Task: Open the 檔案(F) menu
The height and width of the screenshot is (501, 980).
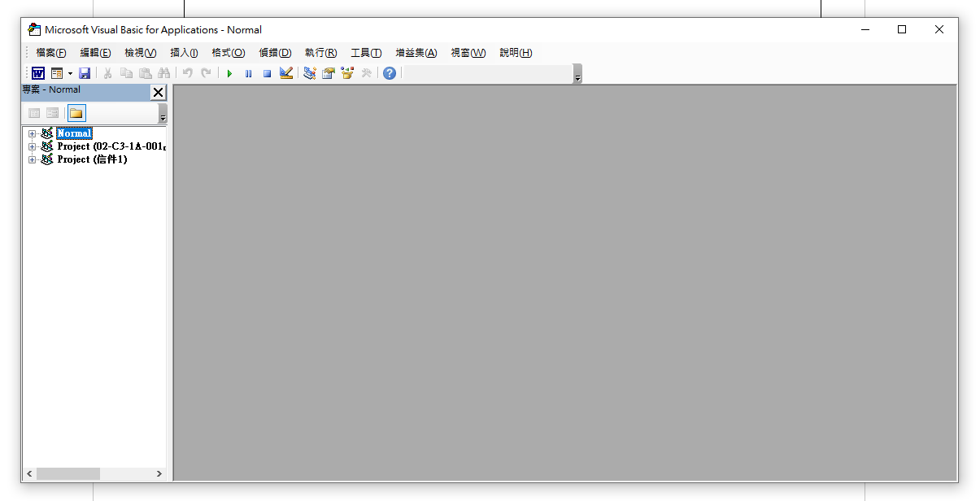Action: point(51,53)
